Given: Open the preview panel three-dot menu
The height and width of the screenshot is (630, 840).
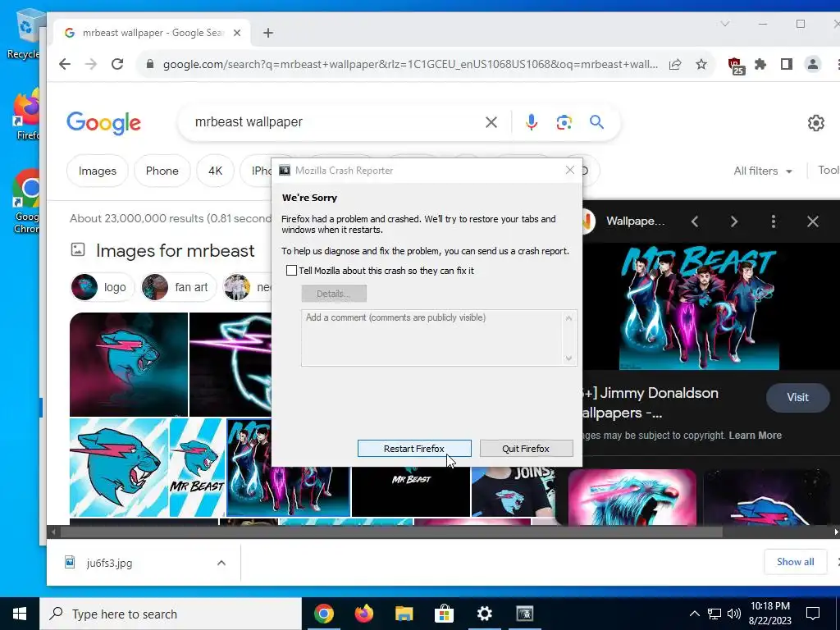Looking at the screenshot, I should pos(773,221).
